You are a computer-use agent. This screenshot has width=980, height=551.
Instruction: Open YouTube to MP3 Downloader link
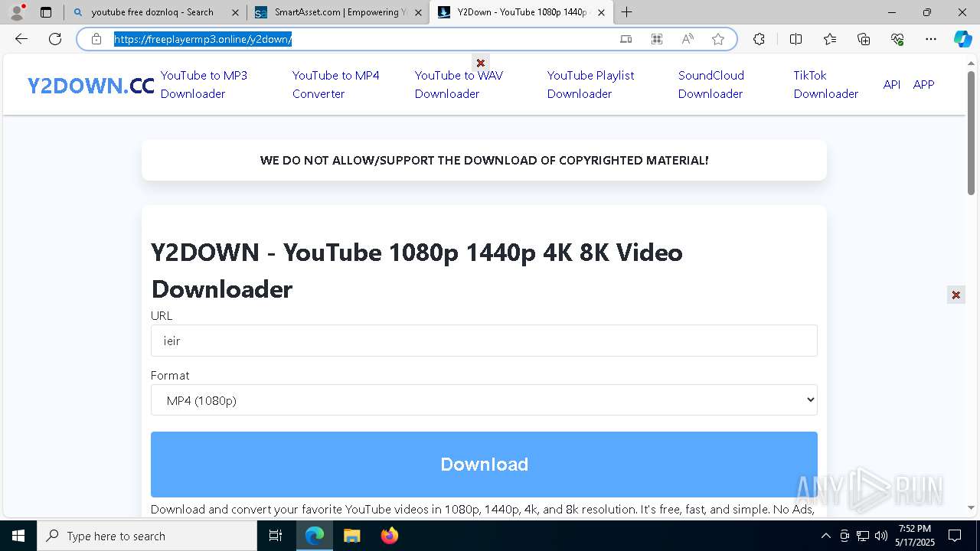point(204,84)
